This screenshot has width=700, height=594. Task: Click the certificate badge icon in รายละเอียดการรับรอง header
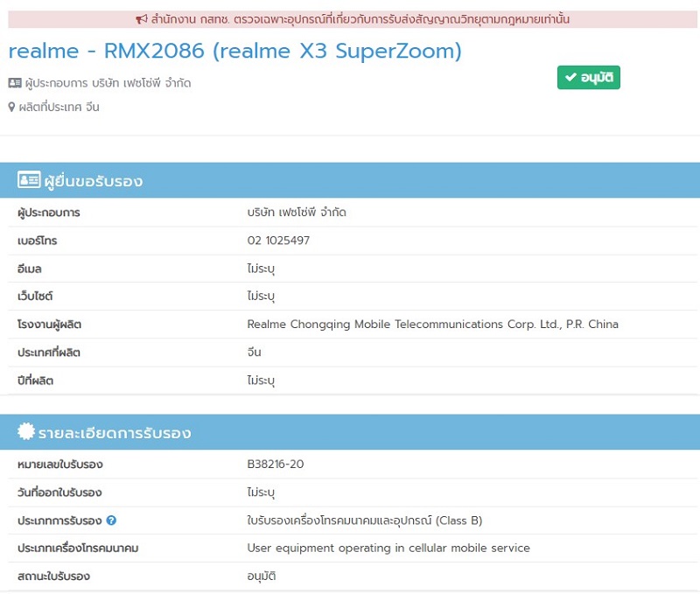click(x=26, y=431)
